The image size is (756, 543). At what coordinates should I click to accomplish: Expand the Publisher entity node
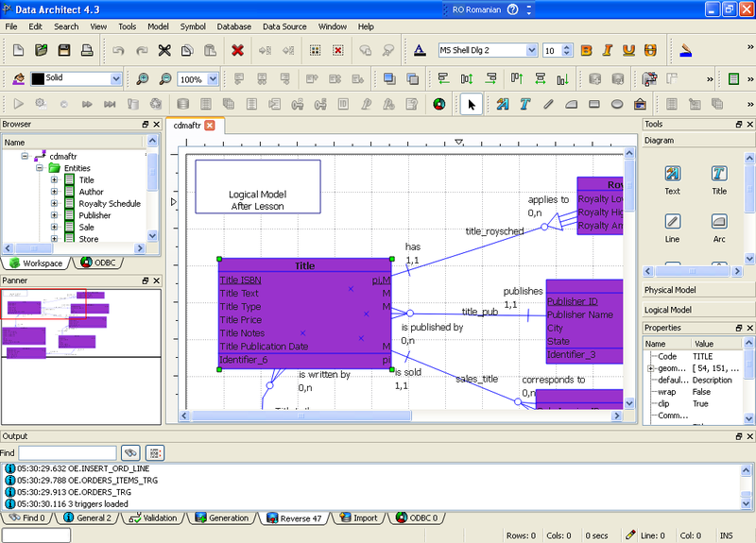click(54, 215)
